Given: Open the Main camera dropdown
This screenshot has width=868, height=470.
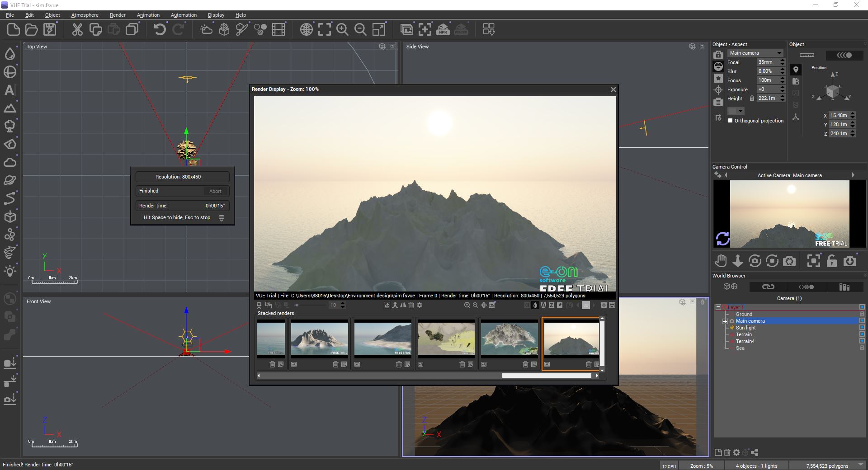Looking at the screenshot, I should [x=755, y=53].
